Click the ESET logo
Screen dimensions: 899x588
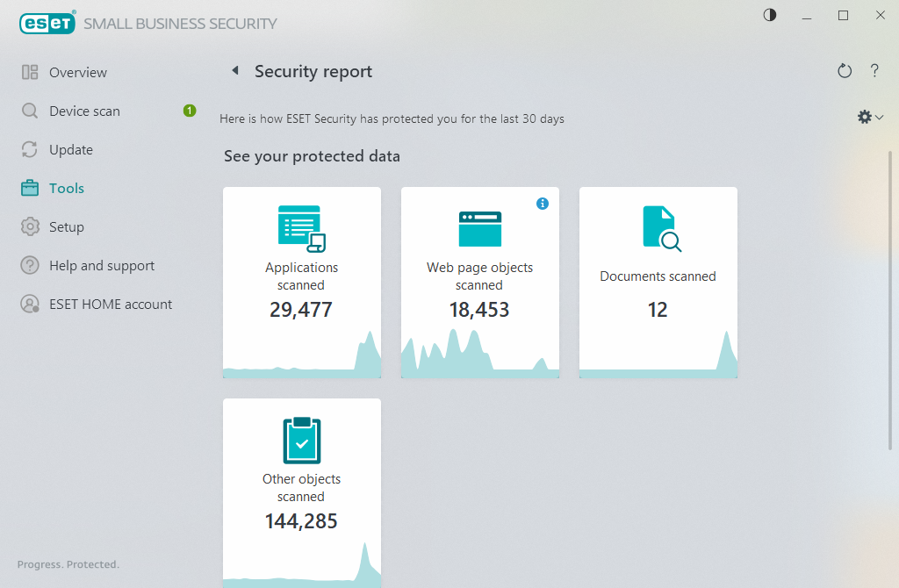click(x=47, y=23)
